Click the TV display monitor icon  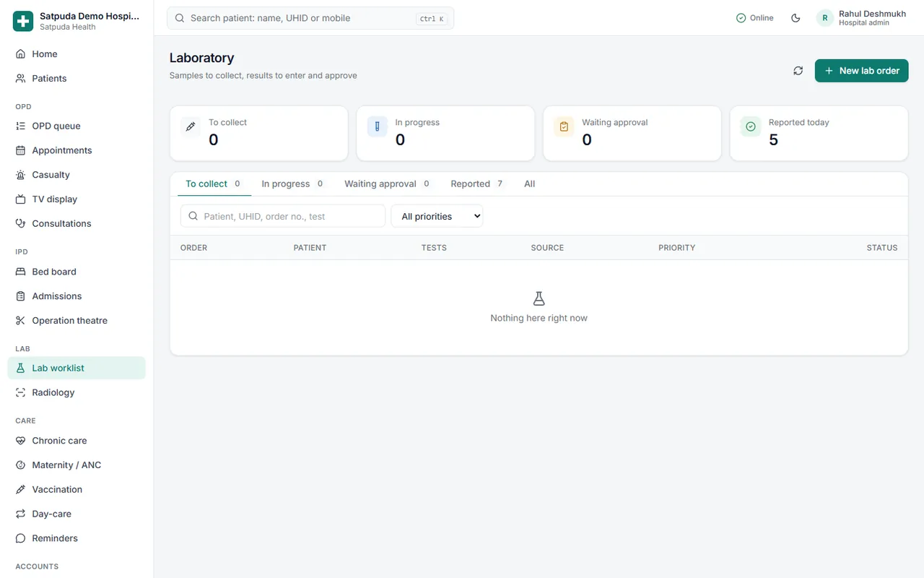point(20,199)
